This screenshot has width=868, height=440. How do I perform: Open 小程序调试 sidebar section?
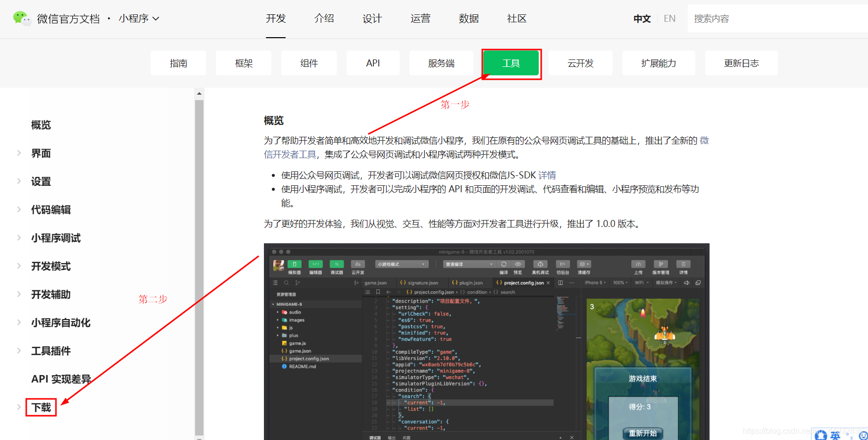(x=56, y=238)
